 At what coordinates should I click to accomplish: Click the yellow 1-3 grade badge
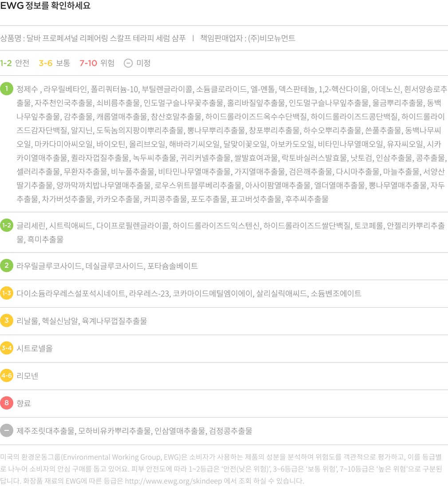coord(7,293)
